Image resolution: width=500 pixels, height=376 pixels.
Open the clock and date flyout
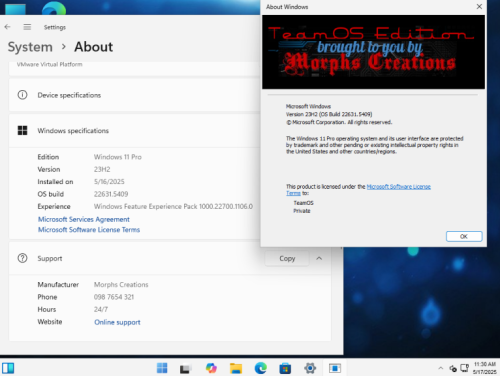(485, 368)
